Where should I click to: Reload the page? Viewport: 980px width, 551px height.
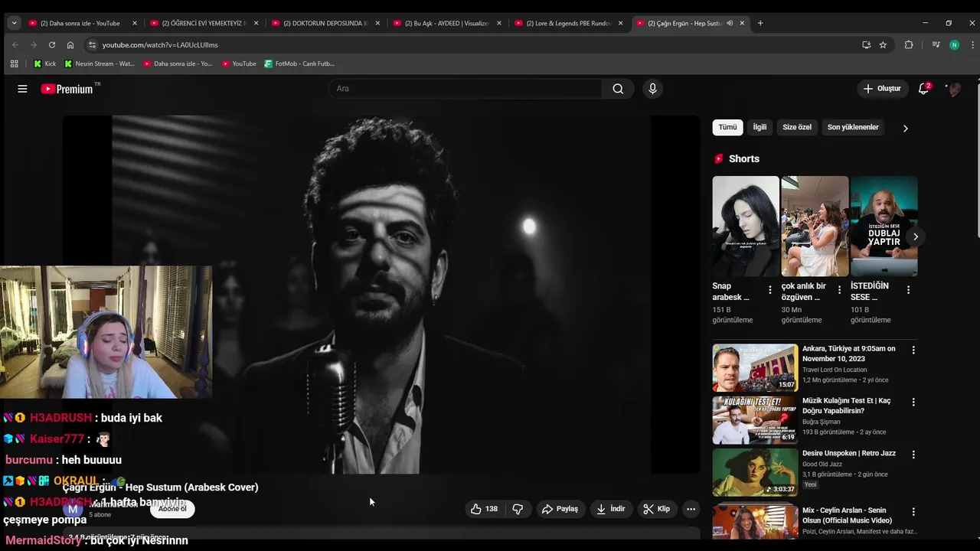pyautogui.click(x=51, y=45)
